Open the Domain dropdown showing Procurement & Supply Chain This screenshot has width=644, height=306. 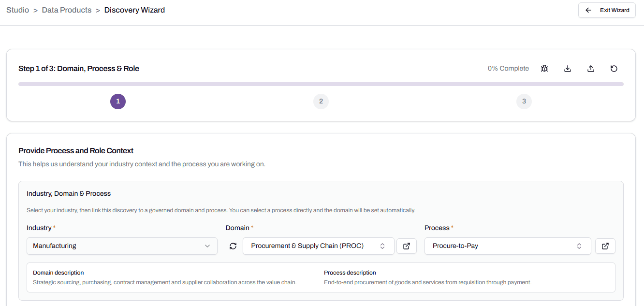(319, 246)
